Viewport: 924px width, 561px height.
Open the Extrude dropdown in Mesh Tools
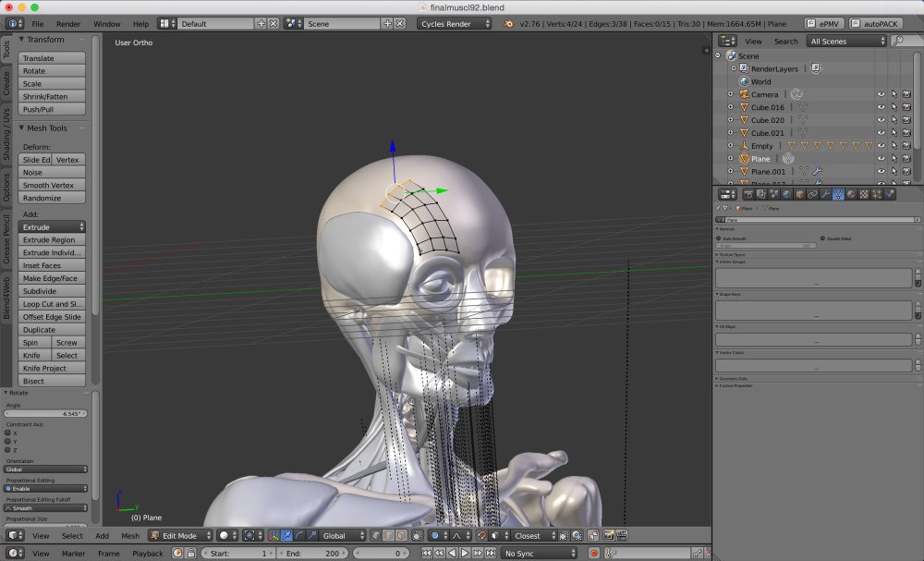coord(52,226)
